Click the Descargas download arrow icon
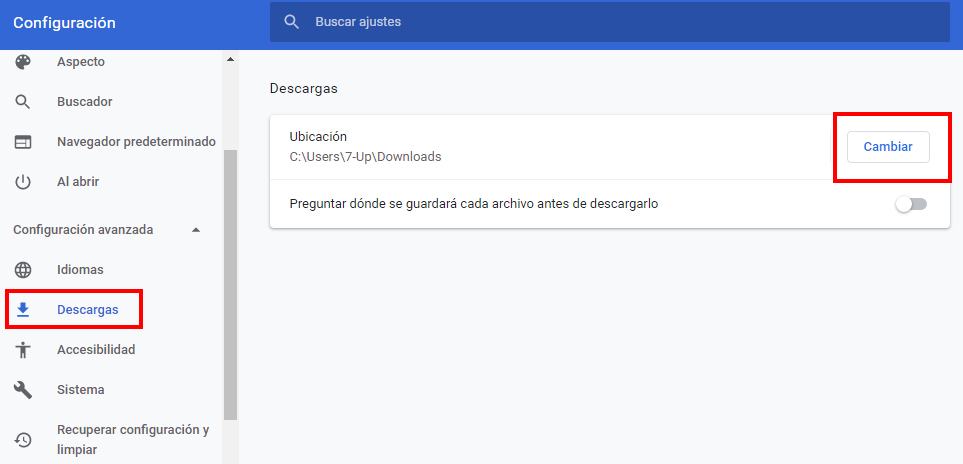 tap(23, 310)
